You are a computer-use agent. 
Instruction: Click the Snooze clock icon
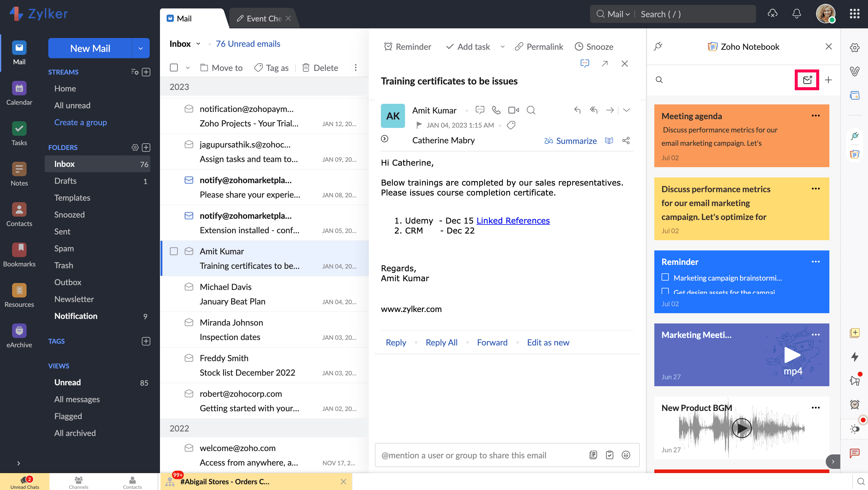pos(579,46)
